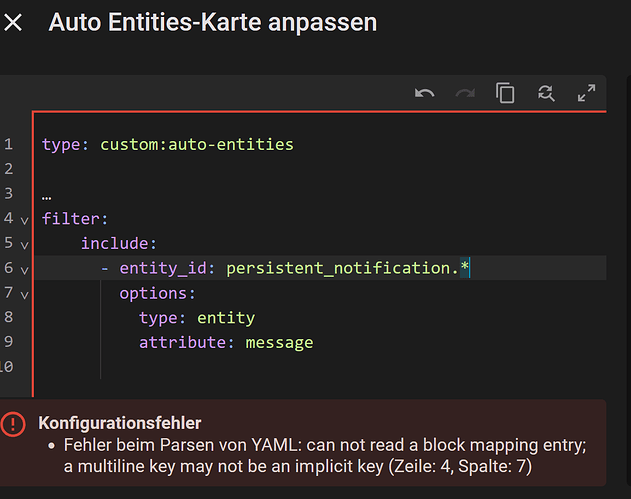Image resolution: width=631 pixels, height=499 pixels.
Task: Redo the editor change
Action: [x=465, y=93]
